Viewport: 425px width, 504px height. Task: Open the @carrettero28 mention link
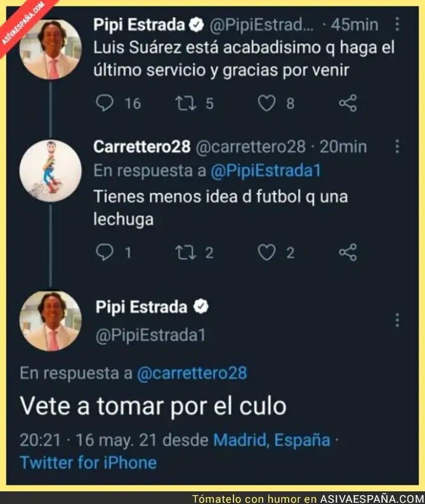[192, 373]
